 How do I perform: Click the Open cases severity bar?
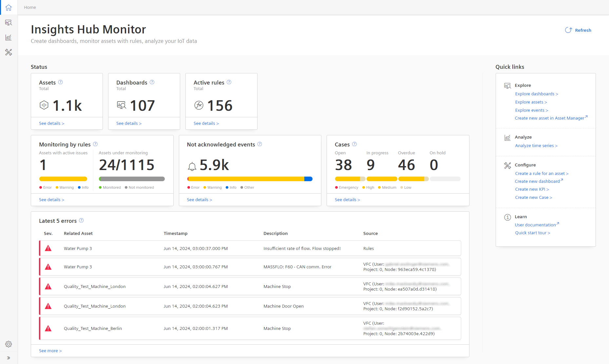[350, 179]
